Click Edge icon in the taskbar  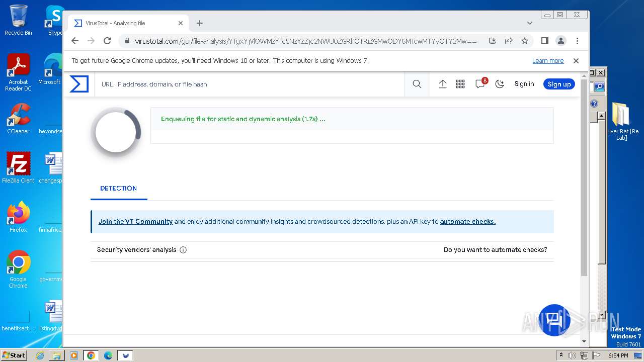[x=108, y=355]
